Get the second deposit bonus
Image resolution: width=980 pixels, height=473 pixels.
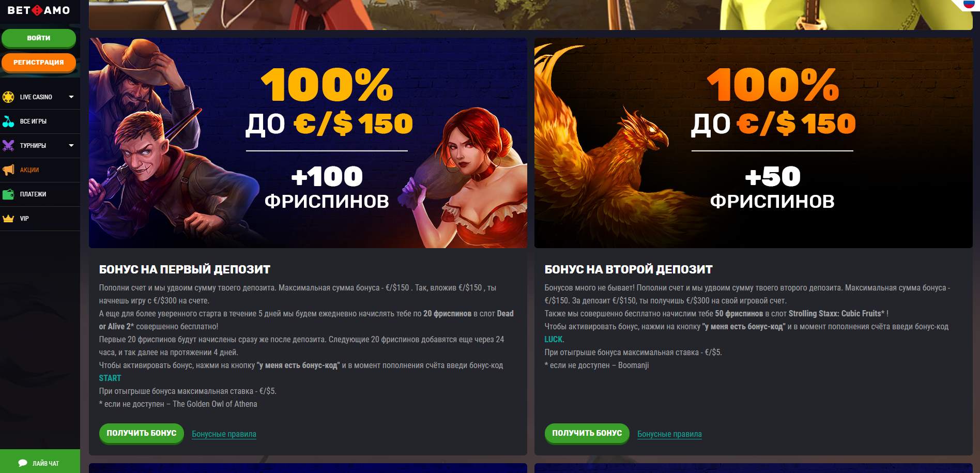pos(587,433)
